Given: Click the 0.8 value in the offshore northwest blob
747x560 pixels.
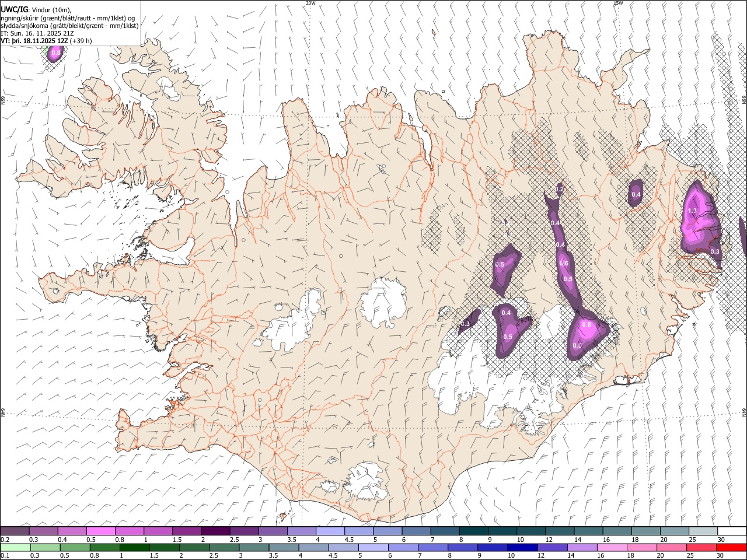Looking at the screenshot, I should tap(56, 53).
